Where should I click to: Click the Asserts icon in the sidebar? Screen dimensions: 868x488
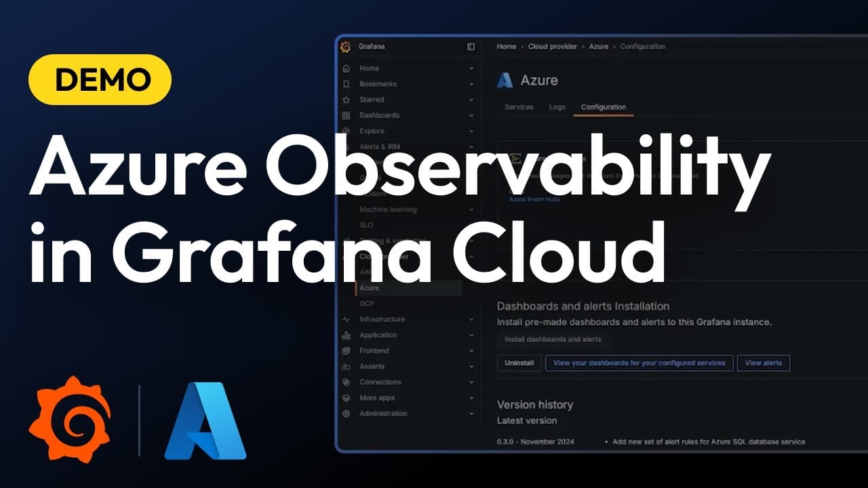pyautogui.click(x=346, y=367)
